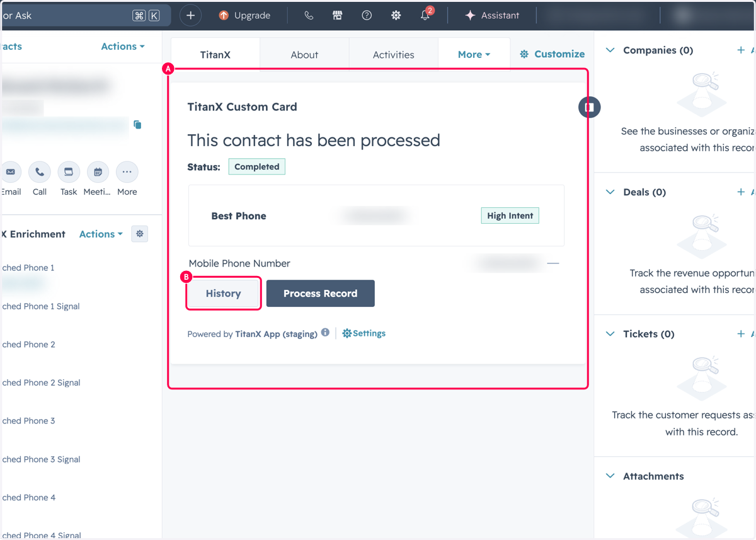Click the Email action icon
Viewport: 756px width, 540px height.
pos(10,172)
